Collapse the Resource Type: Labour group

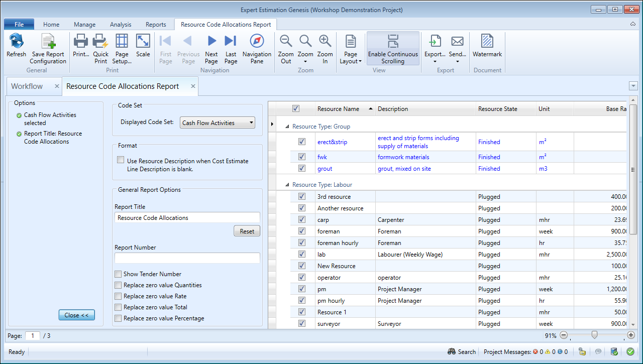(287, 185)
